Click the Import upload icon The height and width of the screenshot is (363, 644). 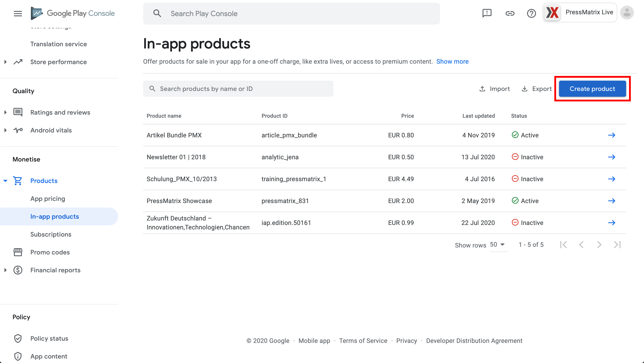coord(482,89)
